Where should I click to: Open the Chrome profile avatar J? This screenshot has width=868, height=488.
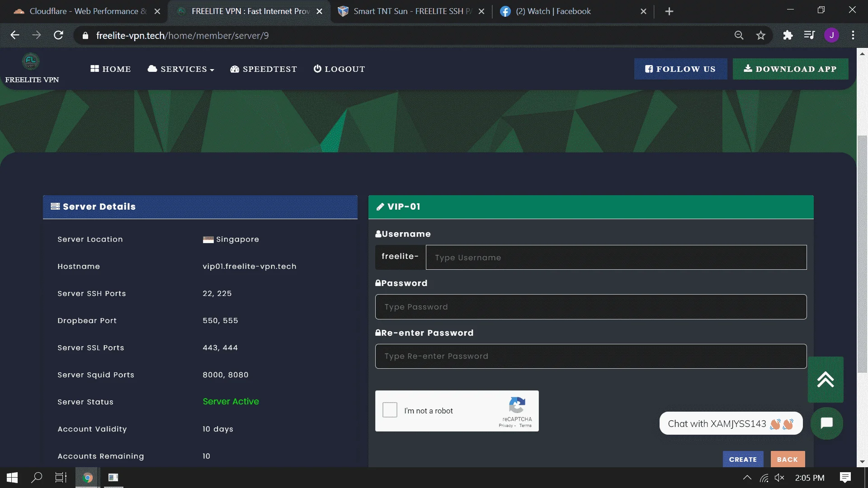[831, 35]
